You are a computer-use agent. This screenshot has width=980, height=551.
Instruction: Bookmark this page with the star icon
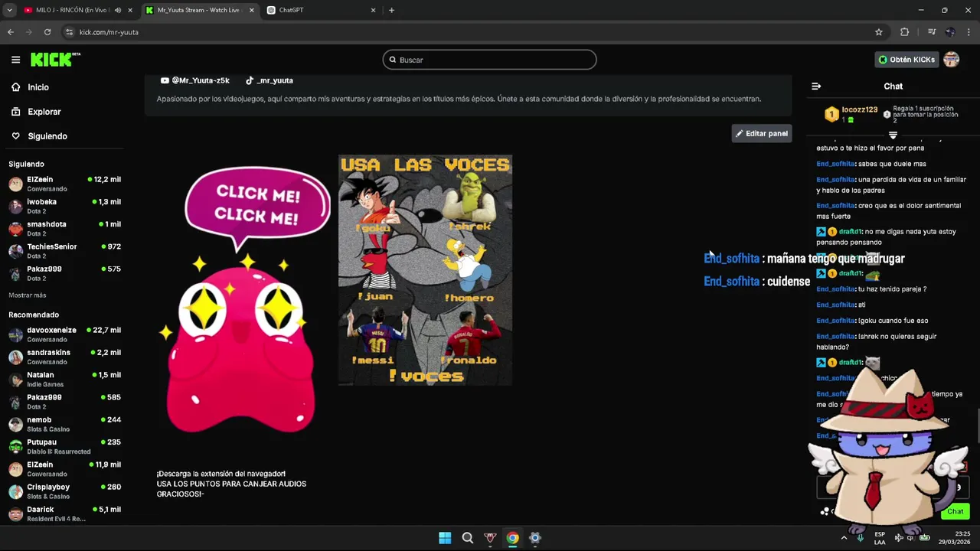[879, 32]
